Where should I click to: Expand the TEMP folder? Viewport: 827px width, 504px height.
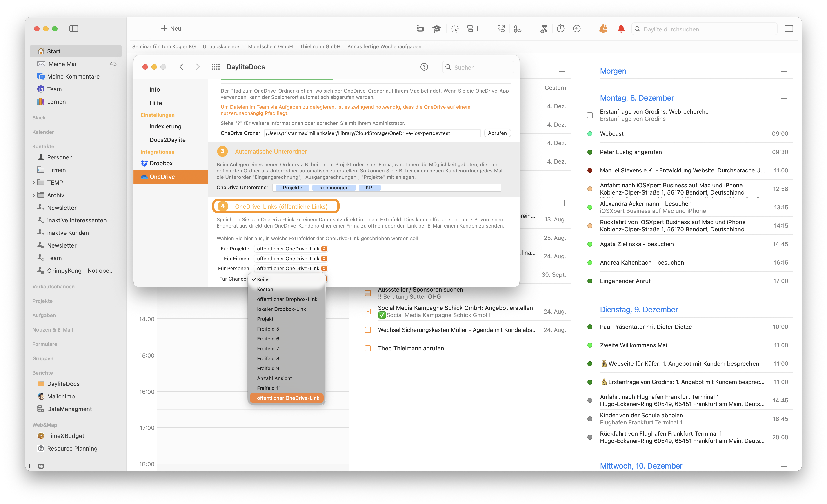click(33, 182)
